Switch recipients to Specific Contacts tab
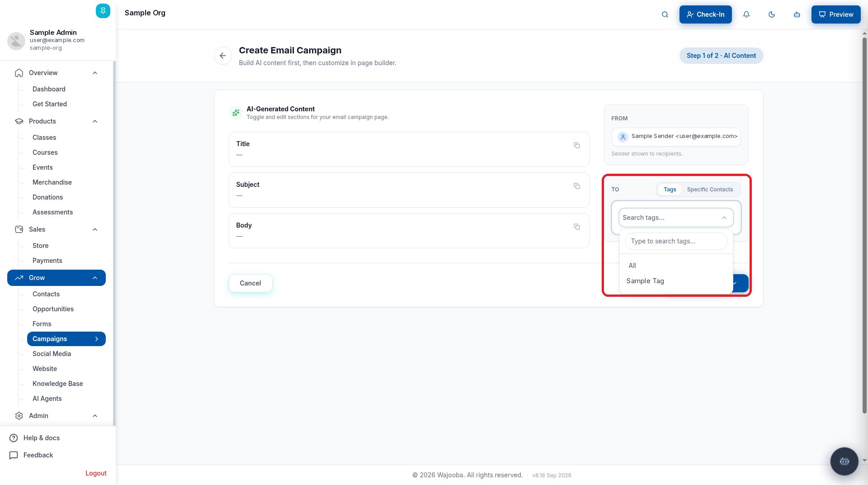This screenshot has width=868, height=485. point(710,190)
